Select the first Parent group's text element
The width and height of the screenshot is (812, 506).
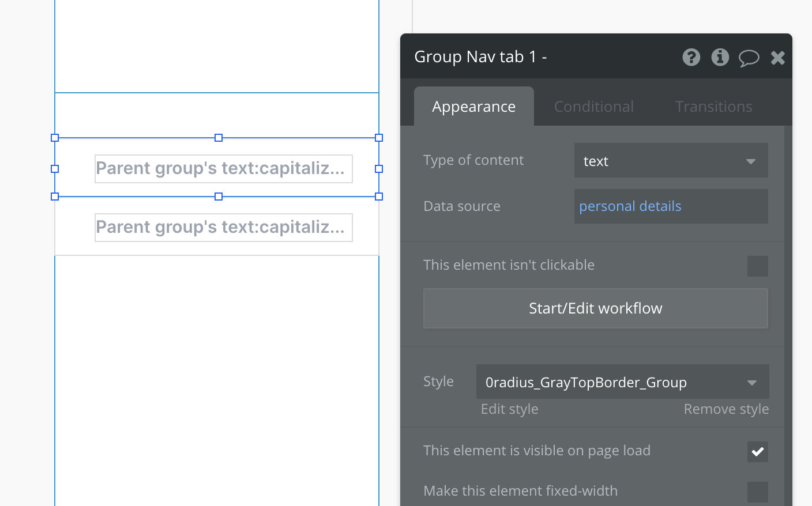224,168
